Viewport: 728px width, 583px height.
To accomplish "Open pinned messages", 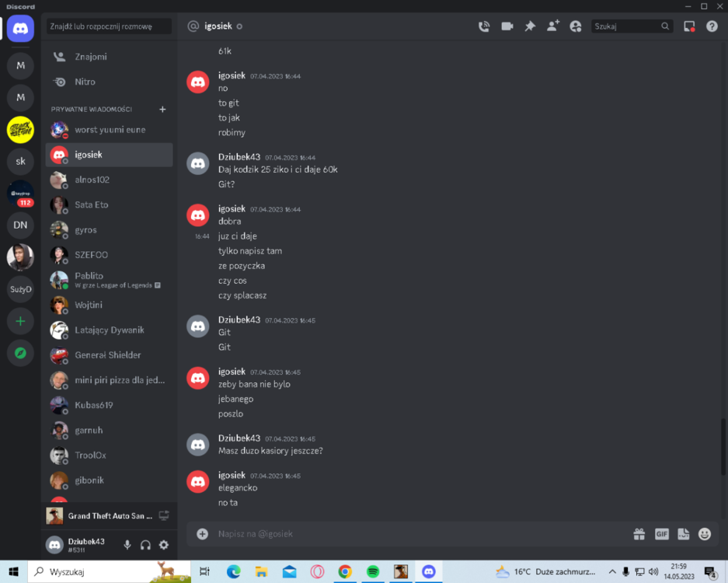I will coord(530,26).
